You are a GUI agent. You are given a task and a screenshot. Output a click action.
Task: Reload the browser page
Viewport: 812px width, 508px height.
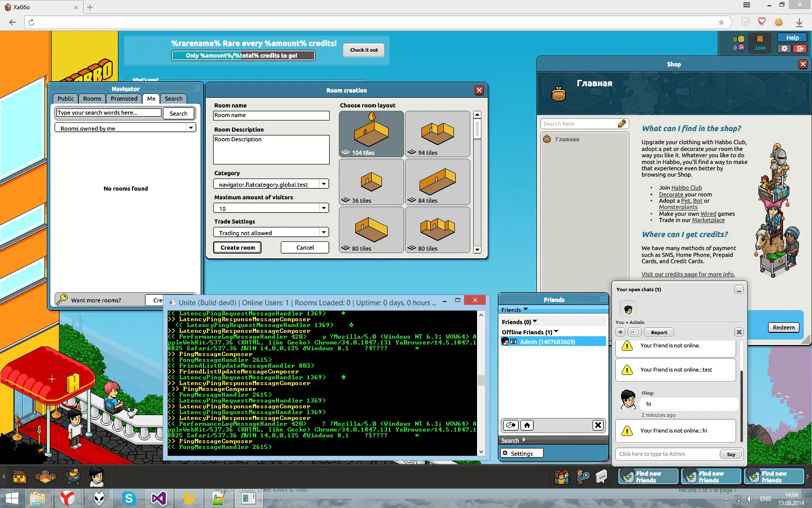(x=31, y=22)
